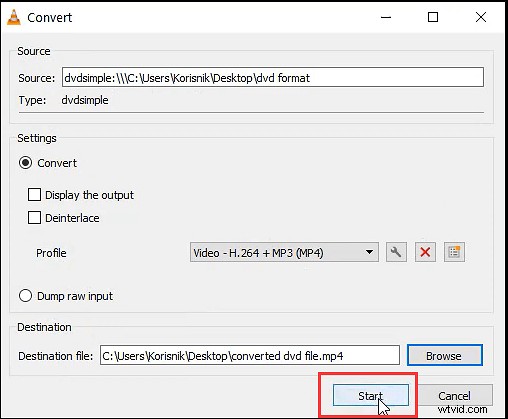Open the wrench edit profile icon
The height and width of the screenshot is (419, 508).
pyautogui.click(x=396, y=252)
